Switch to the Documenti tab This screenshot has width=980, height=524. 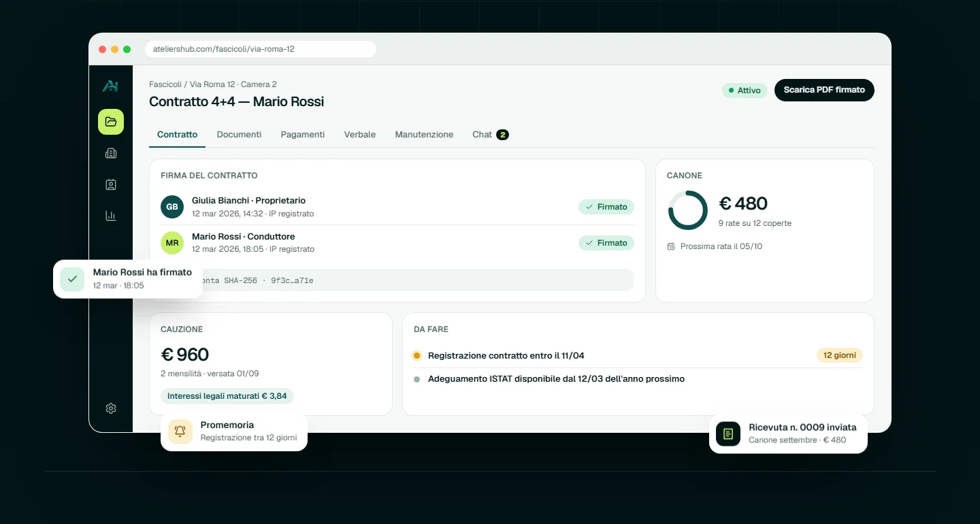(239, 135)
